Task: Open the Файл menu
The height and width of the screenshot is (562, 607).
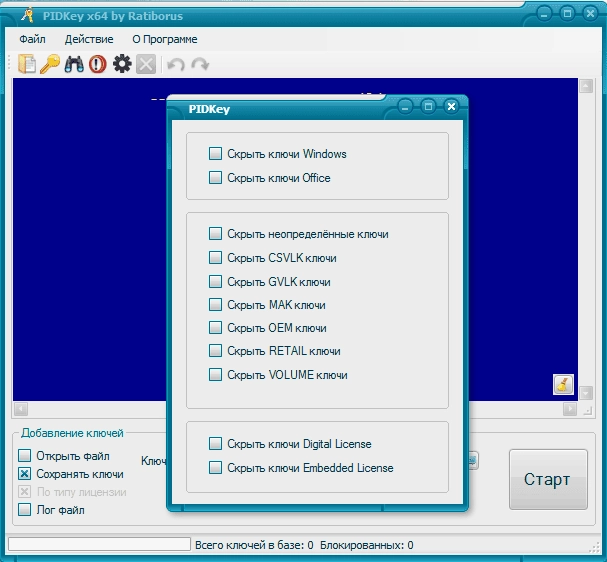Action: (x=32, y=39)
